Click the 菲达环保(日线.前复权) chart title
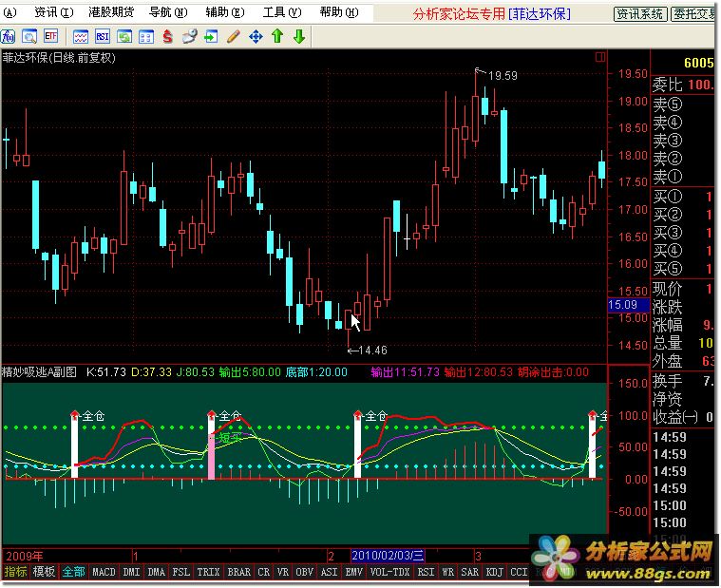Screen dimensions: 721x588 point(59,57)
